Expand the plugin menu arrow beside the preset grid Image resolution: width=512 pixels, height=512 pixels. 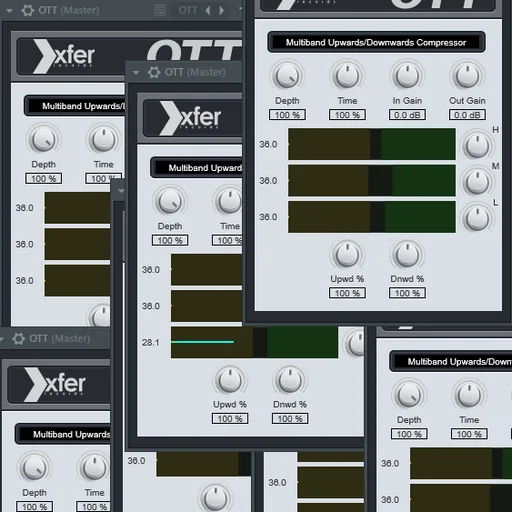tap(10, 11)
